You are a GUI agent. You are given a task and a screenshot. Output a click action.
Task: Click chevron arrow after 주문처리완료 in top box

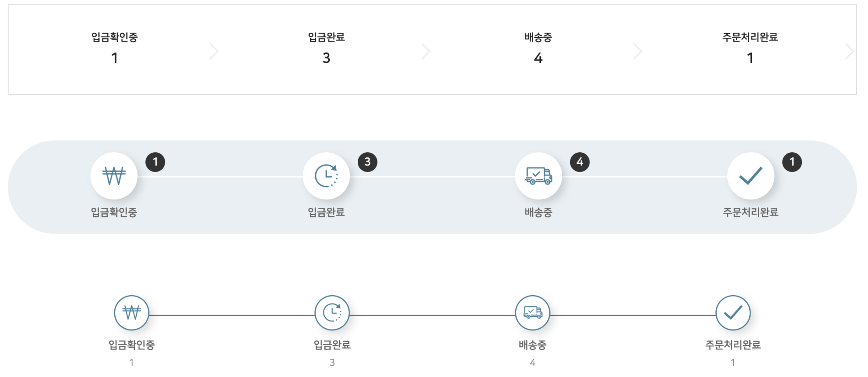pyautogui.click(x=849, y=51)
